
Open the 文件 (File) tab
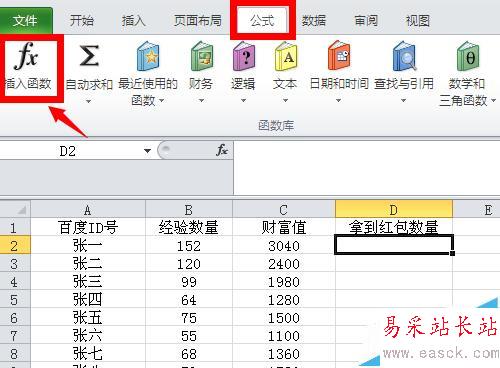pyautogui.click(x=26, y=21)
